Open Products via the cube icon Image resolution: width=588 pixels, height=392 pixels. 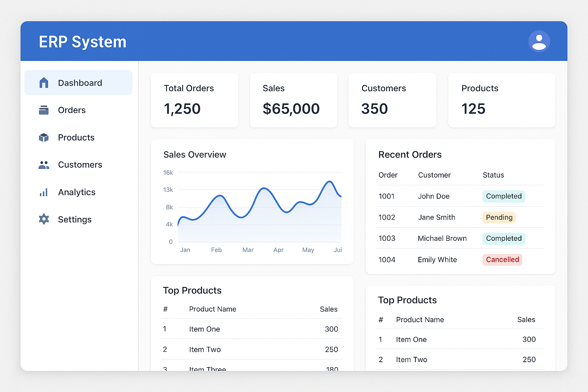44,137
